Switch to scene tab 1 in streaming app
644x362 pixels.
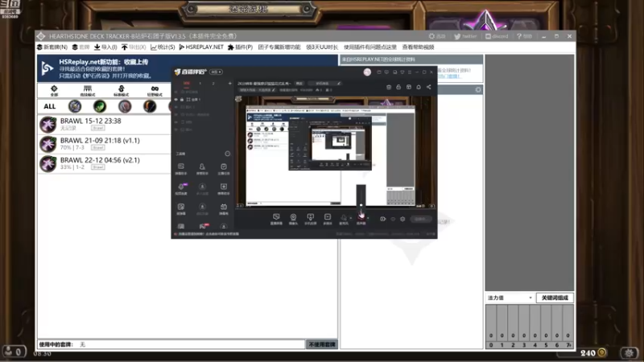tap(200, 84)
